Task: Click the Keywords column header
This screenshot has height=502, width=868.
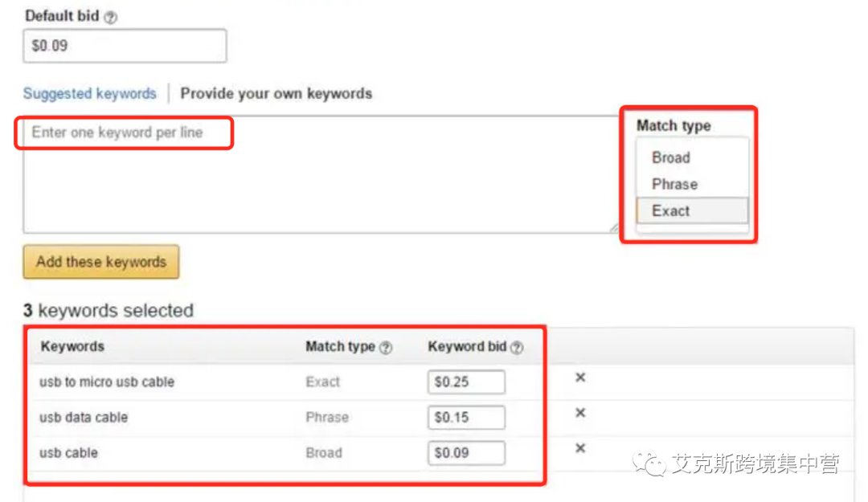Action: click(x=72, y=347)
